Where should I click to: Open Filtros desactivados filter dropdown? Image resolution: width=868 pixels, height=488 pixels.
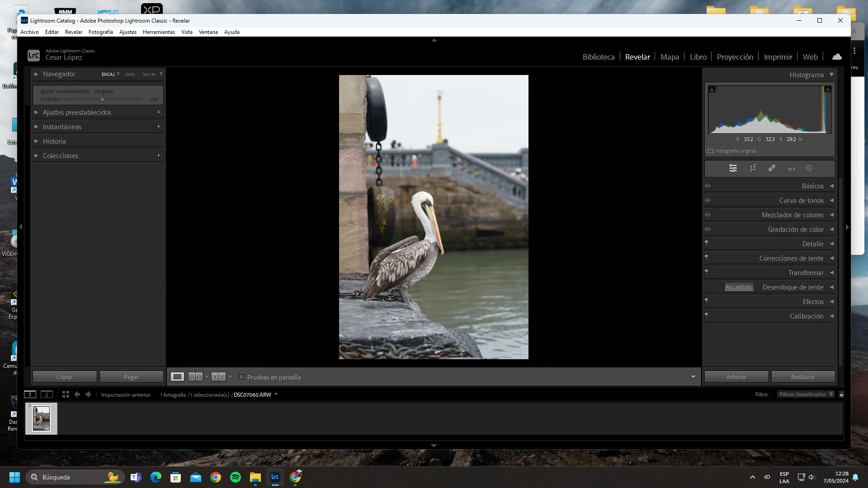[806, 394]
